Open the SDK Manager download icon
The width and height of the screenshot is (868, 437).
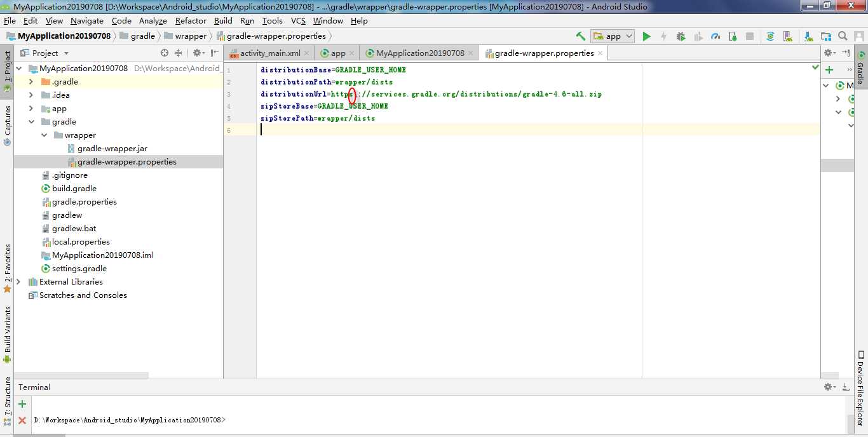tap(808, 36)
